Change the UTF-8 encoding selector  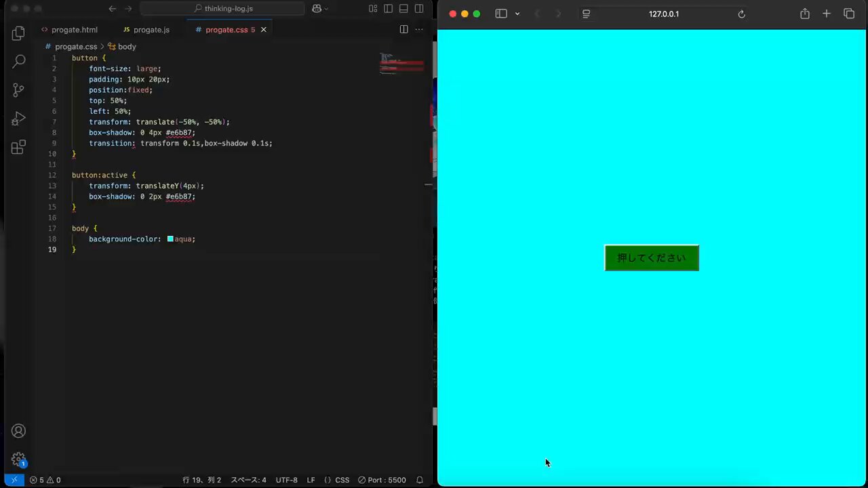(286, 480)
